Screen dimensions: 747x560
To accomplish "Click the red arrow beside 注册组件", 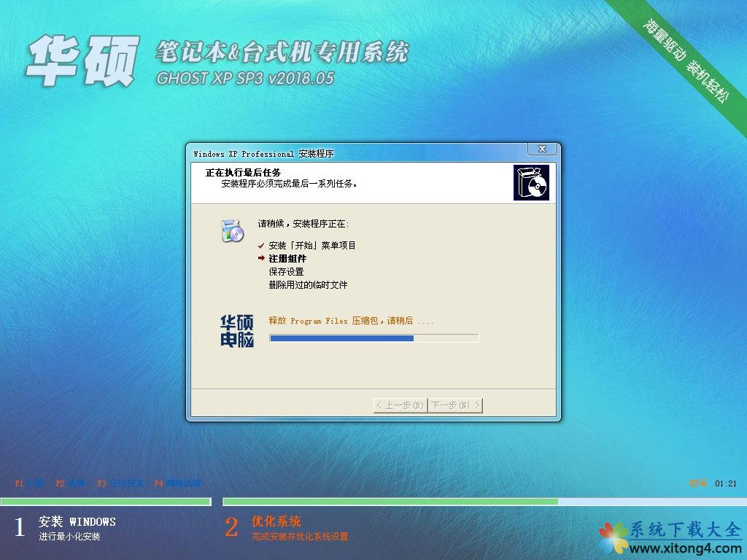I will [x=261, y=259].
